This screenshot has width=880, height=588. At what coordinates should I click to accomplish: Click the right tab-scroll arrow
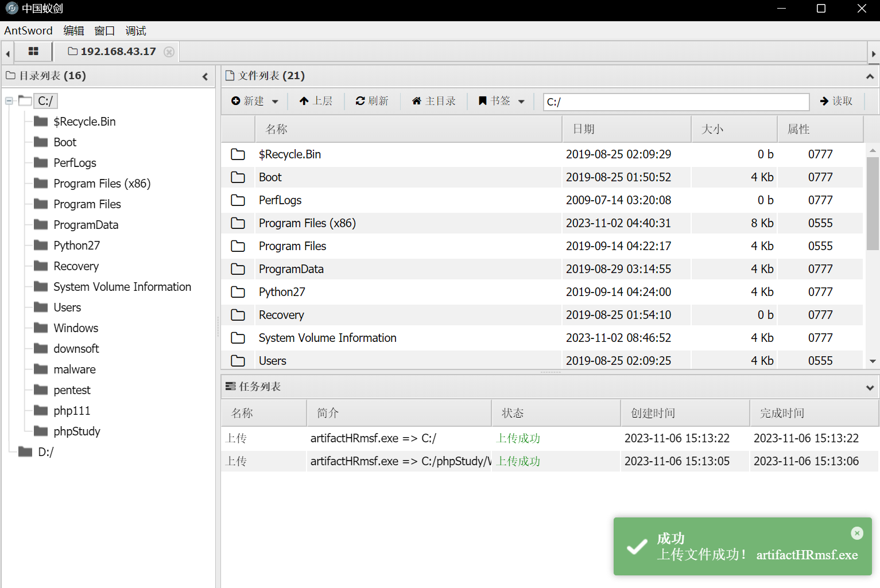874,54
